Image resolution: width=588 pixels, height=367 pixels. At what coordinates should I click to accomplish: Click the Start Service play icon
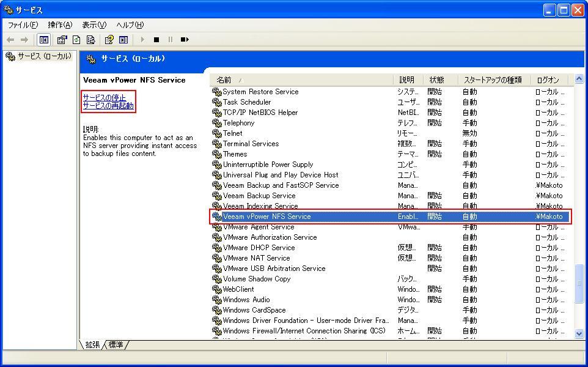pos(142,39)
